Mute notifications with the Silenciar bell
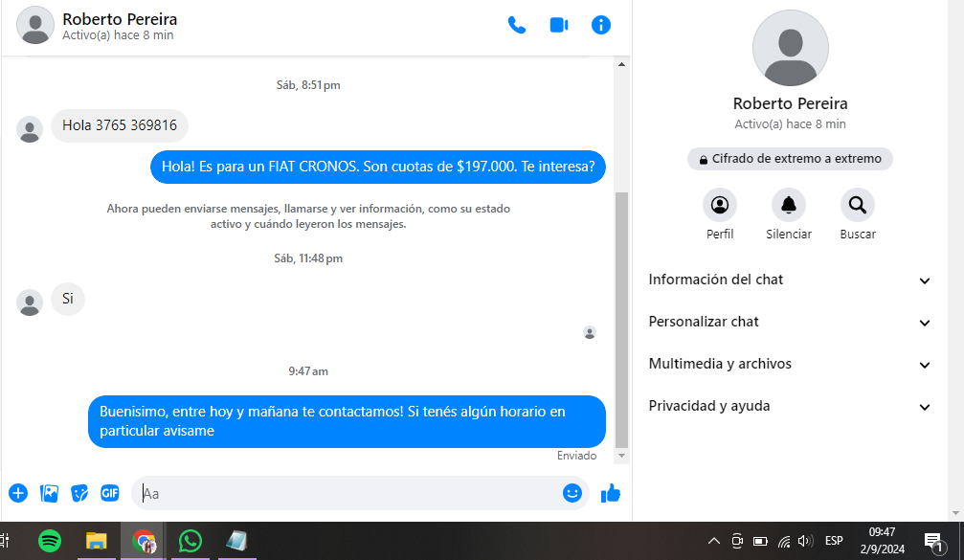 pos(789,205)
